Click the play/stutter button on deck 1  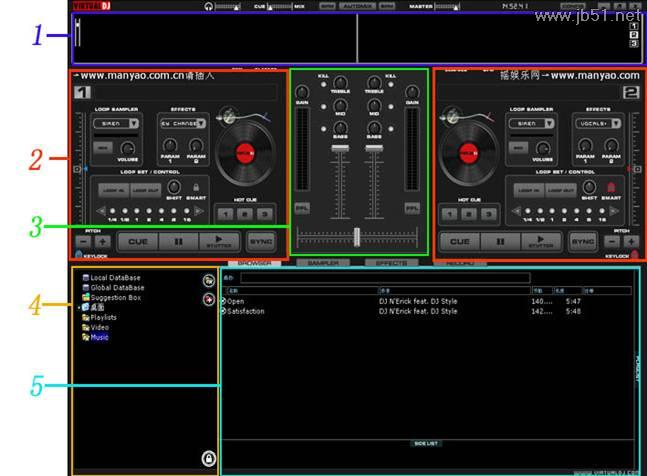[219, 242]
